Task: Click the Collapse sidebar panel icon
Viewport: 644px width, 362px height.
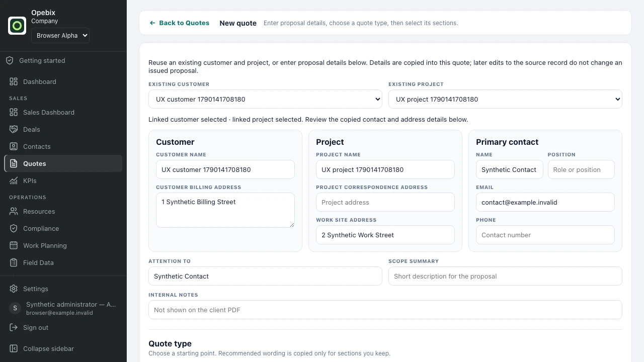Action: (x=14, y=348)
